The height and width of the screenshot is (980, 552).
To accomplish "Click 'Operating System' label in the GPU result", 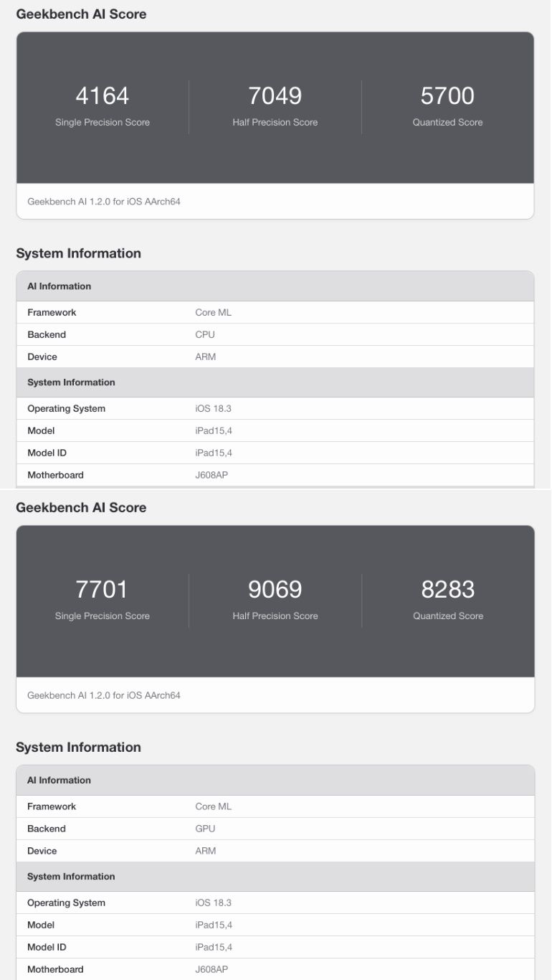I will 66,903.
